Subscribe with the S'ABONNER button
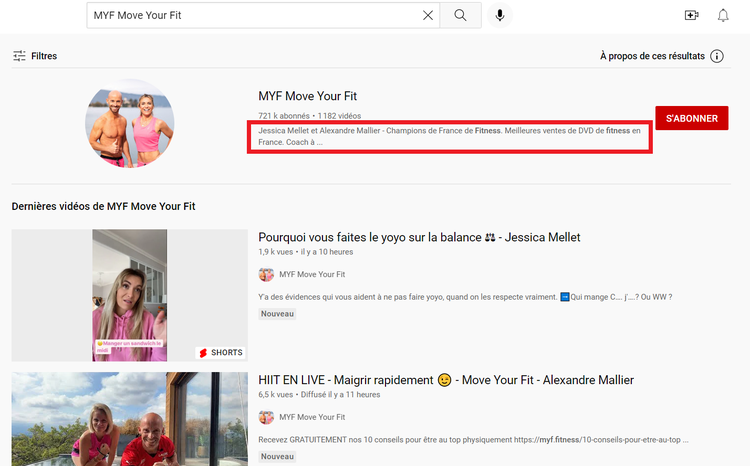 click(692, 118)
